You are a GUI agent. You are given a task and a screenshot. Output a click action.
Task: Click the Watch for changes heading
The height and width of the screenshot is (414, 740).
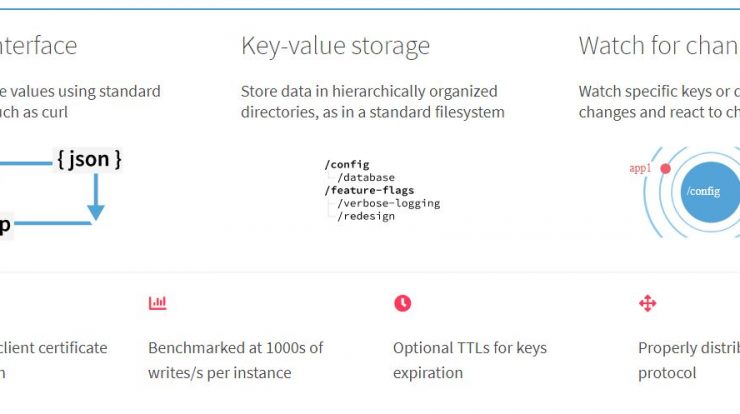(659, 45)
